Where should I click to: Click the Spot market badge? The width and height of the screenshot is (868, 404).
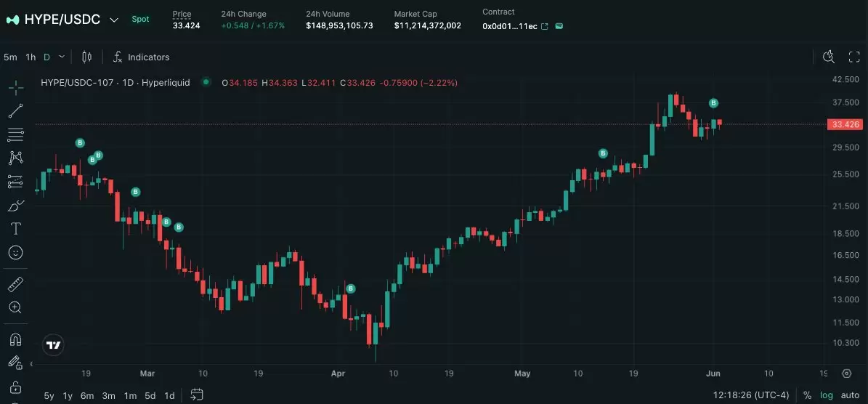pyautogui.click(x=140, y=20)
